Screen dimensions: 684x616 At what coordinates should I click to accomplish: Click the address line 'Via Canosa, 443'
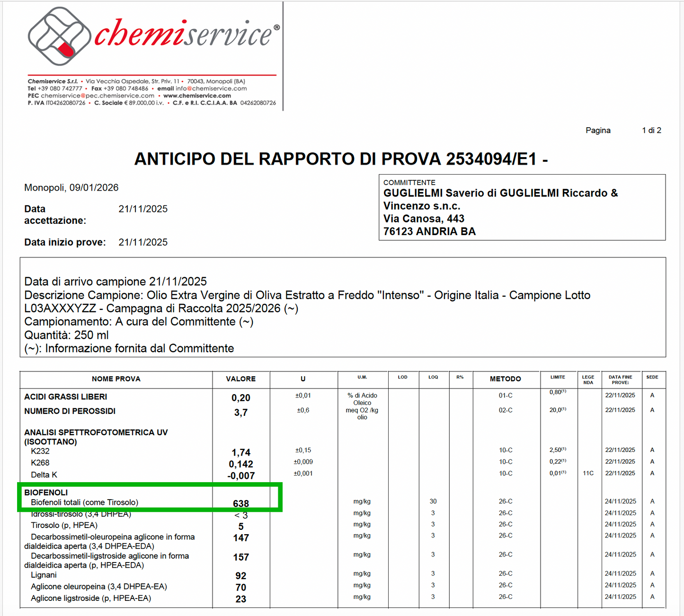point(424,219)
